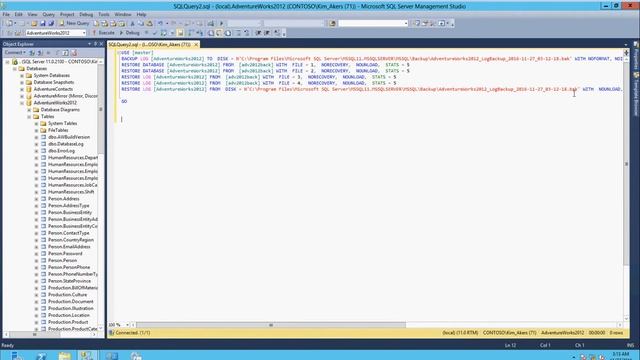
Task: Select the dbo.ErrorLog table
Action: [61, 151]
